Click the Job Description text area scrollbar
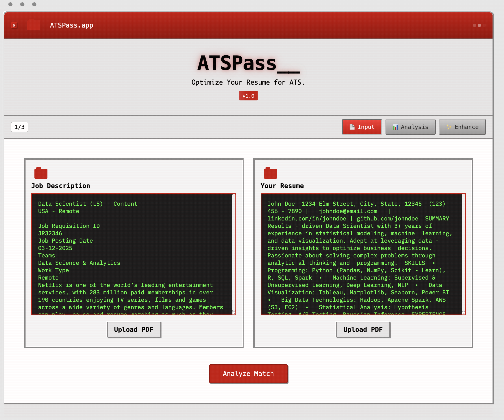This screenshot has height=420, width=504. tap(234, 252)
